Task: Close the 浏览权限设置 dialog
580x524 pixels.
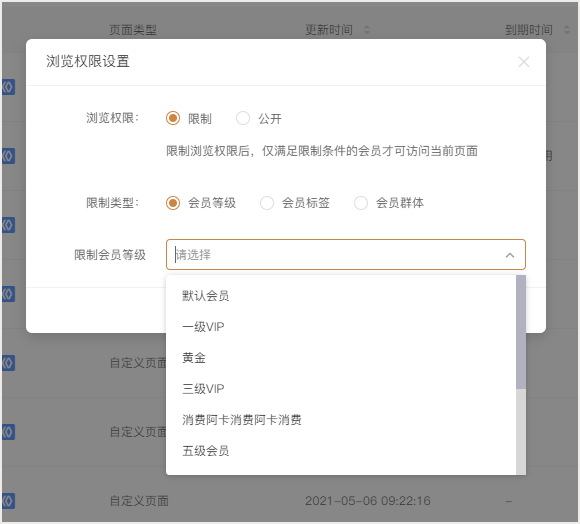Action: click(523, 62)
